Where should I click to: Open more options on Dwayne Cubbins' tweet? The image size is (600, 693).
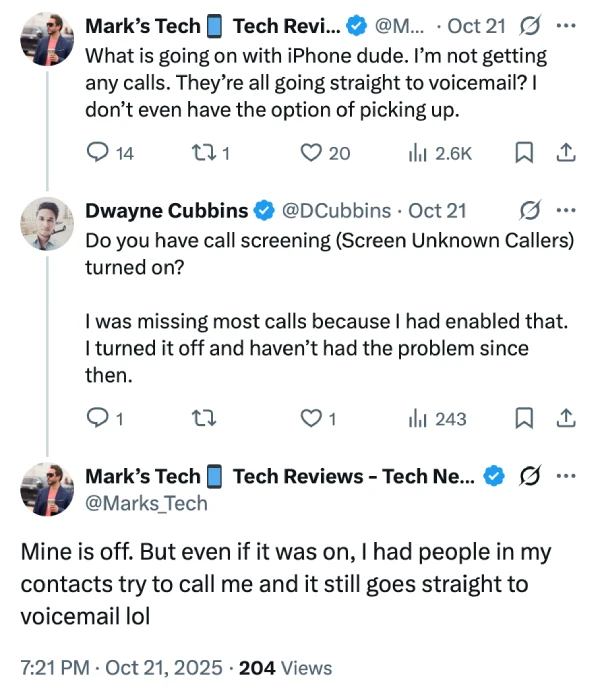[566, 211]
